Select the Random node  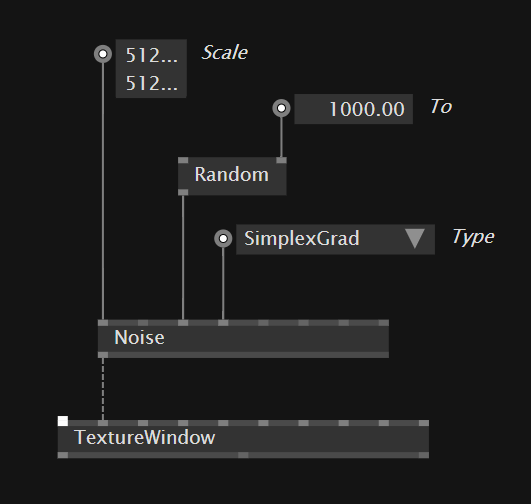click(x=232, y=176)
